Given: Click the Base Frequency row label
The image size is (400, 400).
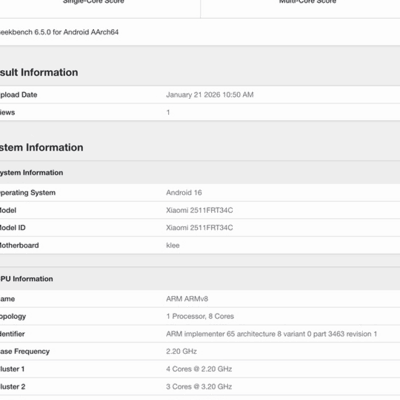Looking at the screenshot, I should tap(25, 351).
